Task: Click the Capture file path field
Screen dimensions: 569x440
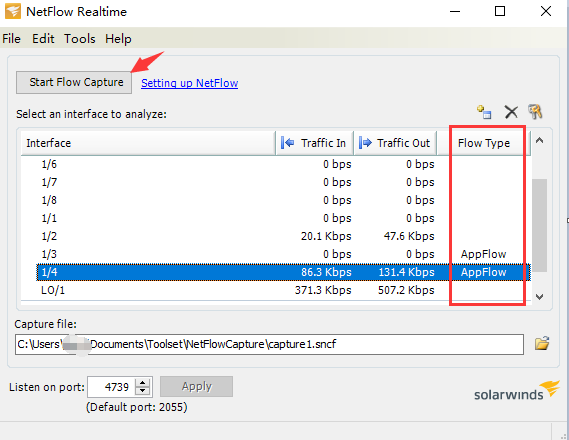Action: point(269,344)
